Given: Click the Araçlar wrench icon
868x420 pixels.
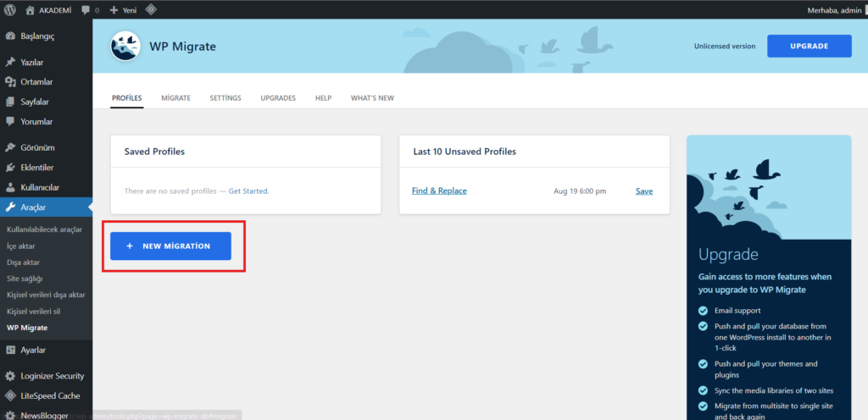Looking at the screenshot, I should click(10, 207).
